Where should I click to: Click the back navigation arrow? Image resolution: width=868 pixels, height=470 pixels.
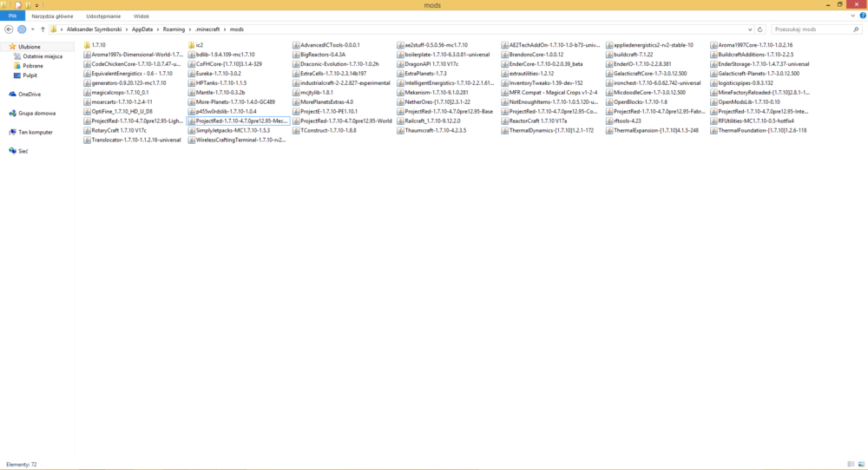[9, 29]
